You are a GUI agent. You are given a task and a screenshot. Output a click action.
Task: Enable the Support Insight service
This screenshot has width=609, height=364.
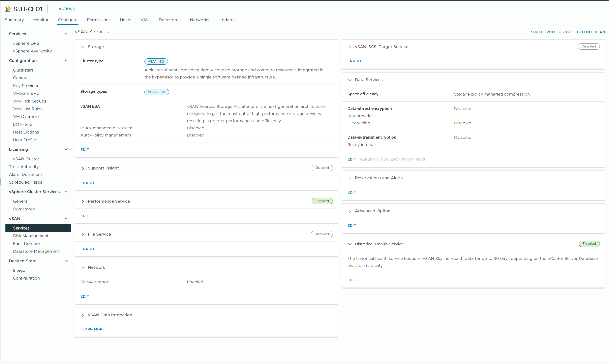(88, 182)
